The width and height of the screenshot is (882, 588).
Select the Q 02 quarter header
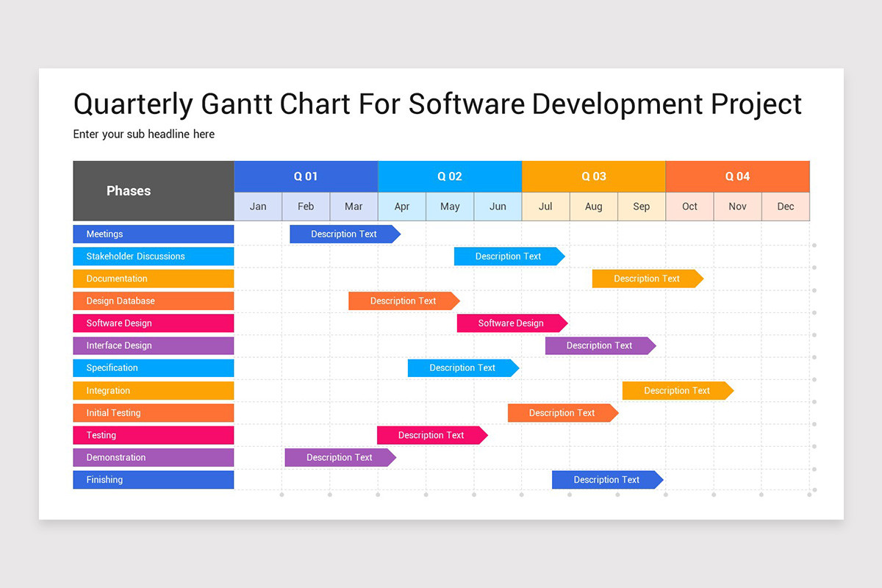449,176
